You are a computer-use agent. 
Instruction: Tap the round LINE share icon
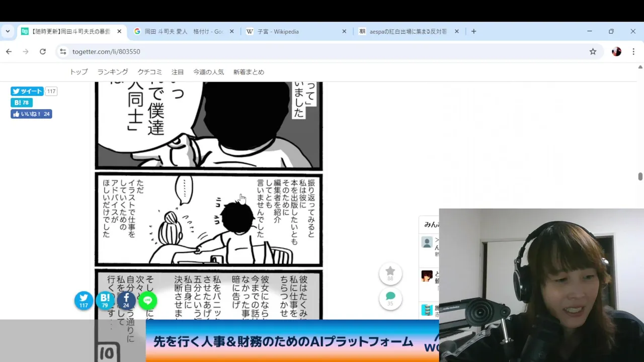[x=147, y=300]
